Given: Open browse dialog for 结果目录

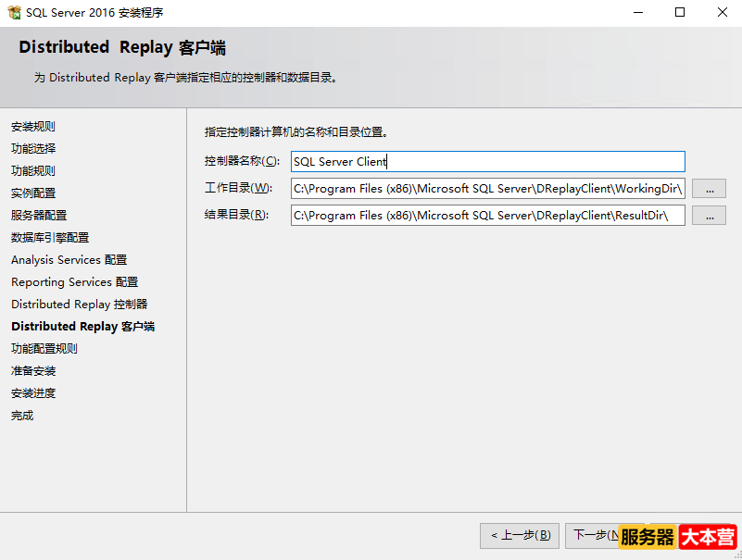Looking at the screenshot, I should [x=710, y=215].
